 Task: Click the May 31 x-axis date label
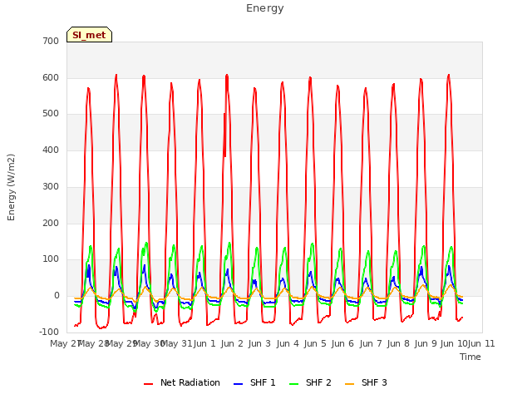176,343
